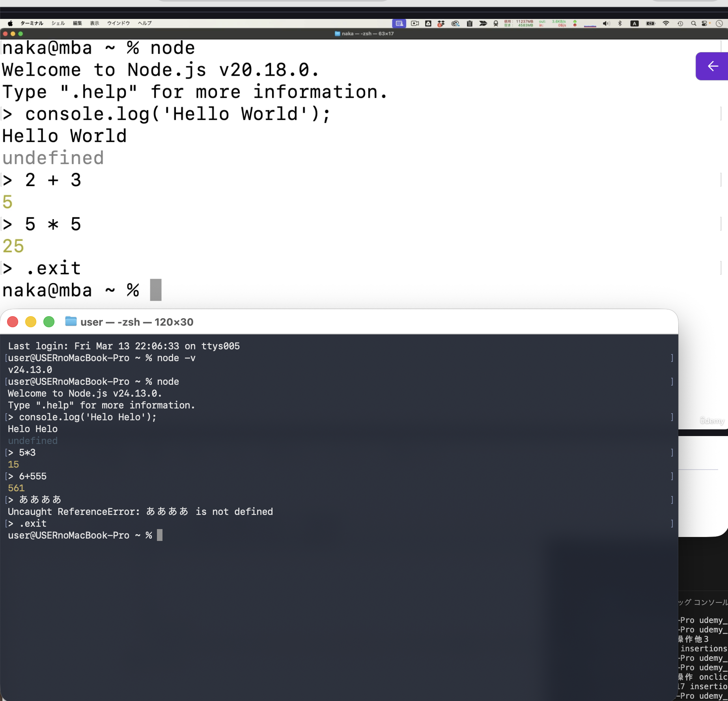
Task: Click the highlighted screen sharing menu bar icon
Action: (x=399, y=23)
